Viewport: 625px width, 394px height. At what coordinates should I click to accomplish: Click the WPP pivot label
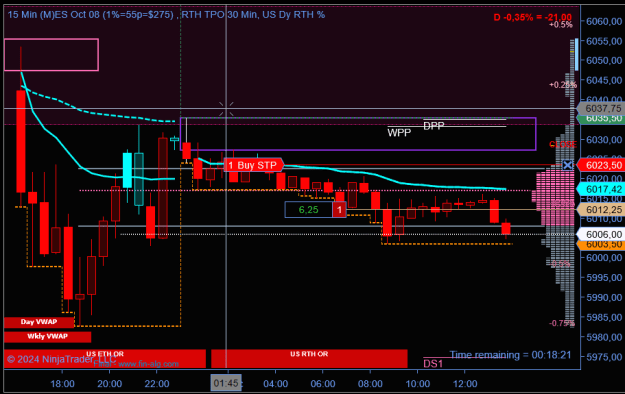[x=399, y=133]
